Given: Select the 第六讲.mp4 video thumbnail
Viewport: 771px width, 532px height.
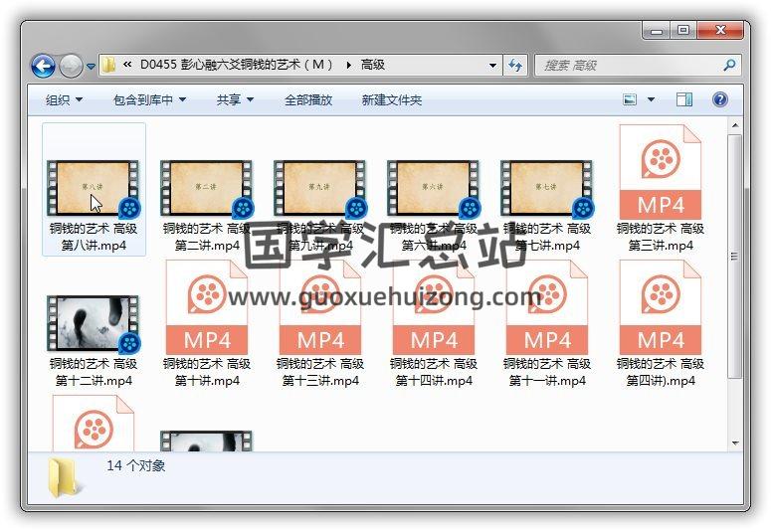Looking at the screenshot, I should point(433,188).
